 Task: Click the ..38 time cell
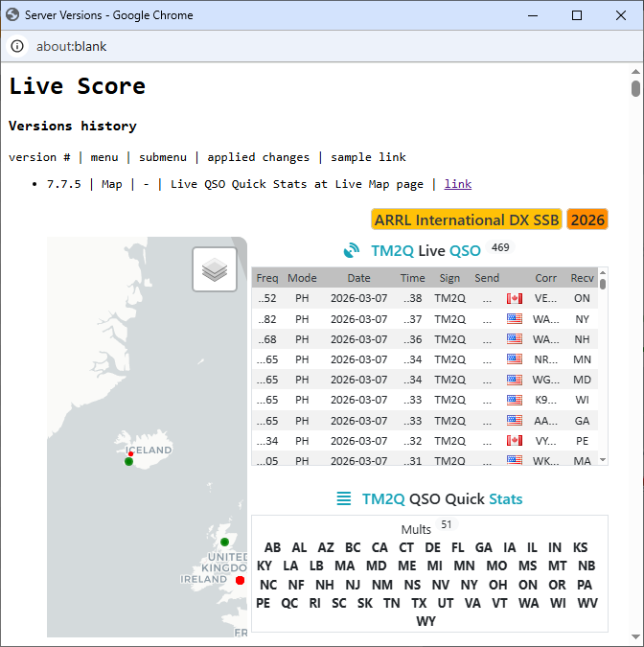pyautogui.click(x=412, y=298)
